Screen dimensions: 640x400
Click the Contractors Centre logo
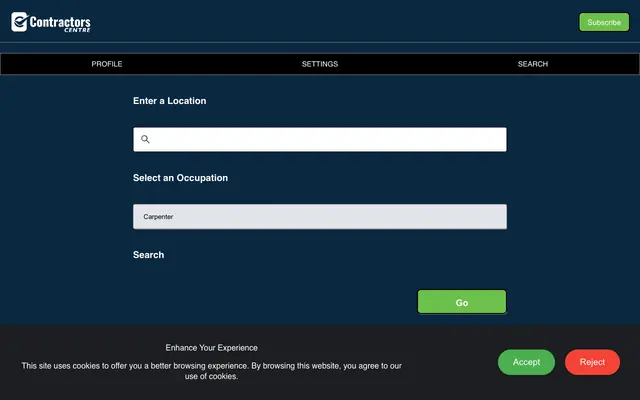click(x=51, y=22)
